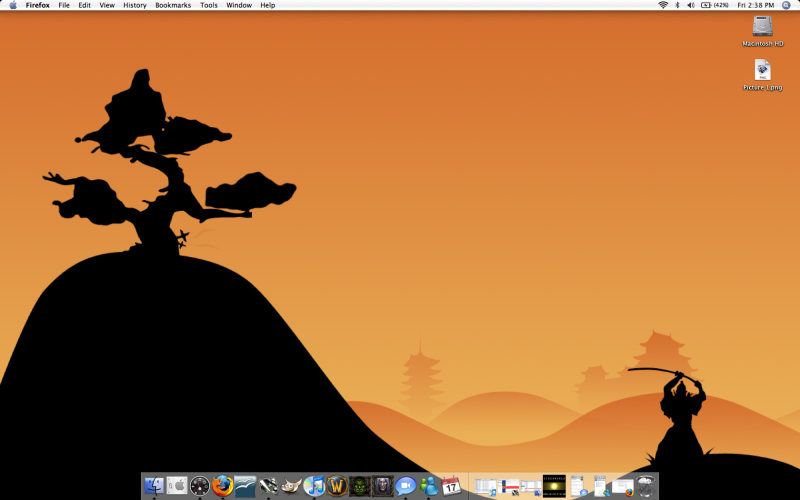Open Macintosh HD drive icon
This screenshot has height=500, width=800.
coord(763,29)
